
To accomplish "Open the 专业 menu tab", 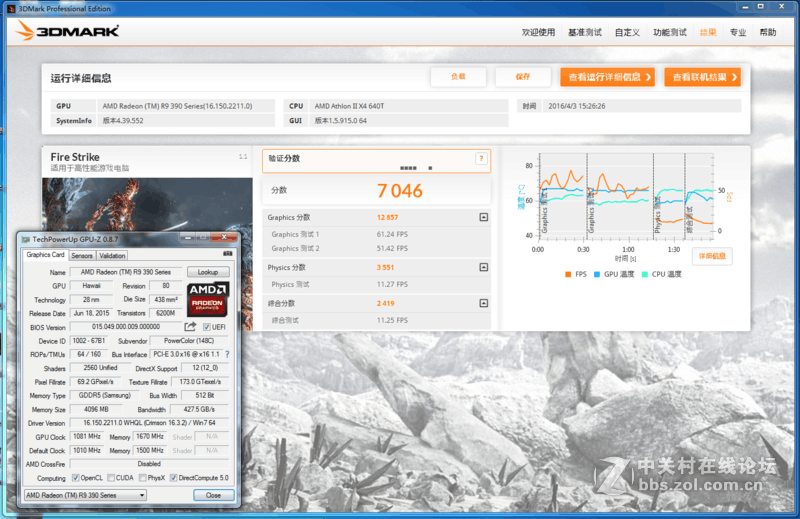I will coord(738,32).
